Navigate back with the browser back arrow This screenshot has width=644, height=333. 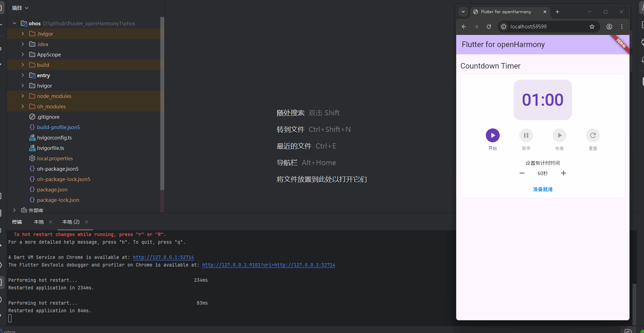(x=464, y=26)
